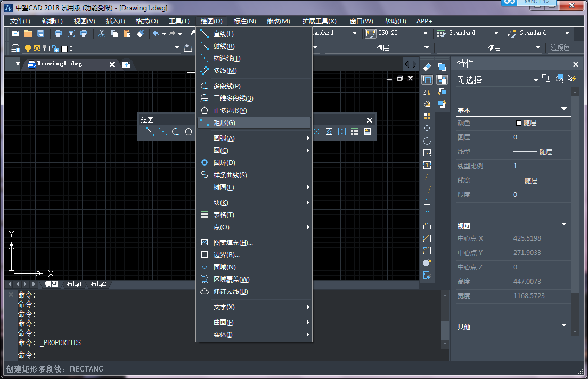
Task: Switch to the 布局1 tab
Action: point(74,284)
